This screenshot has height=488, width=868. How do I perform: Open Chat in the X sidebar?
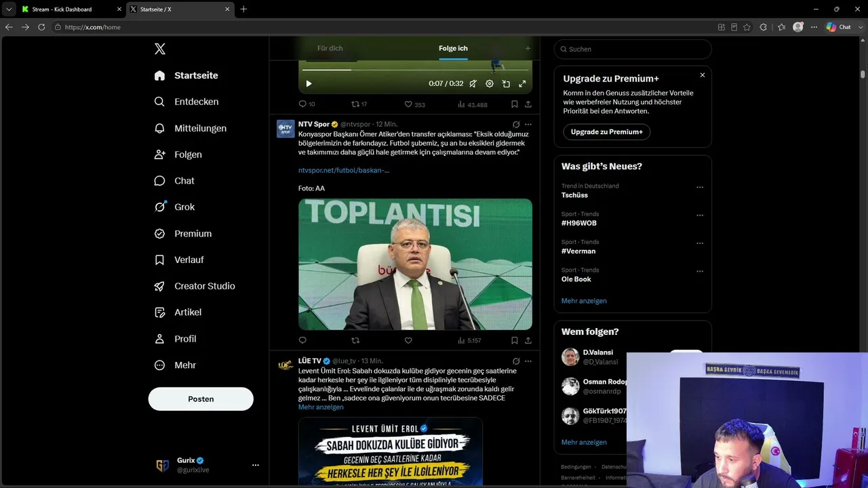point(174,181)
